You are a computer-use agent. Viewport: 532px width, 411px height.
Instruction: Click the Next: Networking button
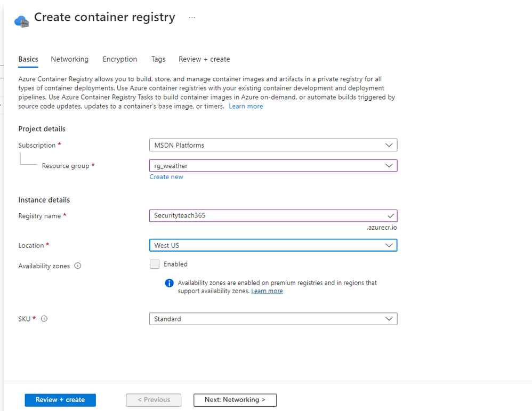(x=235, y=400)
